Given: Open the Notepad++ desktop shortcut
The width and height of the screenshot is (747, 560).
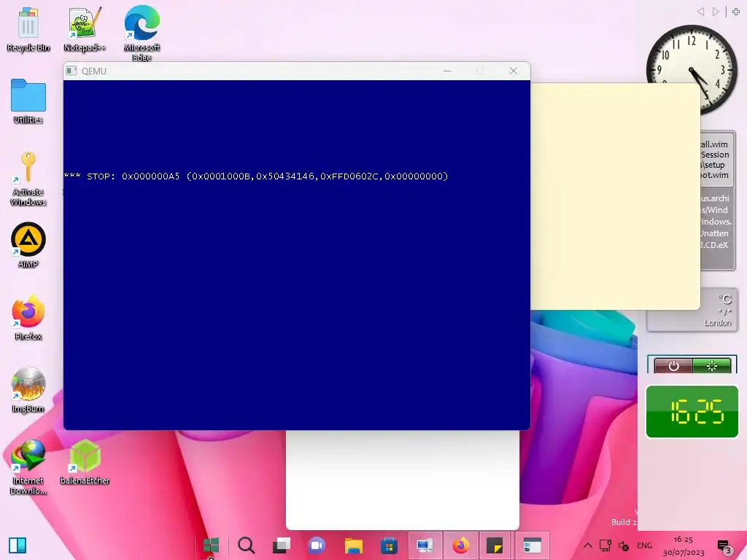Looking at the screenshot, I should click(85, 29).
